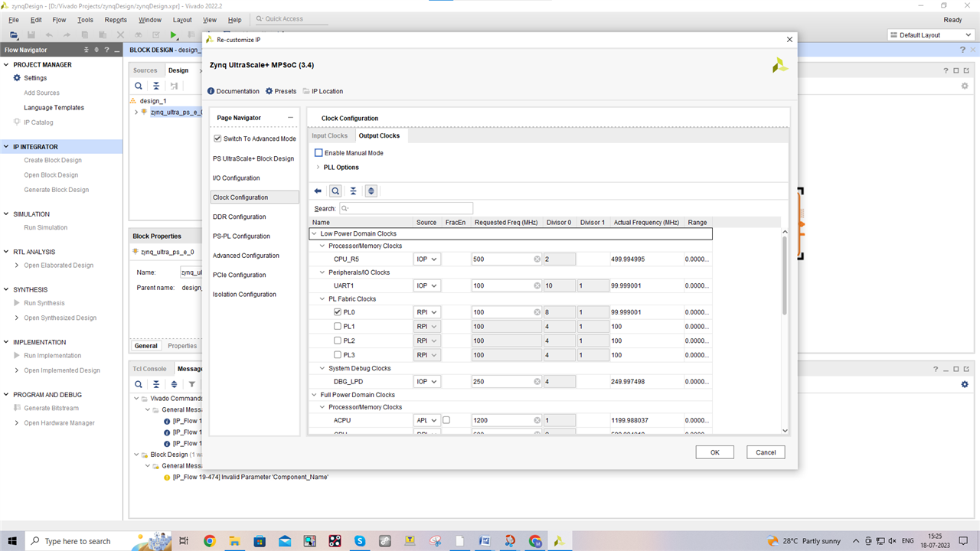Enable the PL3 fabric clock
This screenshot has height=551, width=980.
[338, 355]
